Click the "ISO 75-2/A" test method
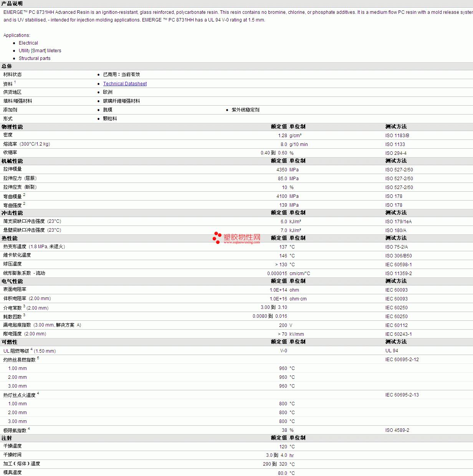 pyautogui.click(x=397, y=247)
